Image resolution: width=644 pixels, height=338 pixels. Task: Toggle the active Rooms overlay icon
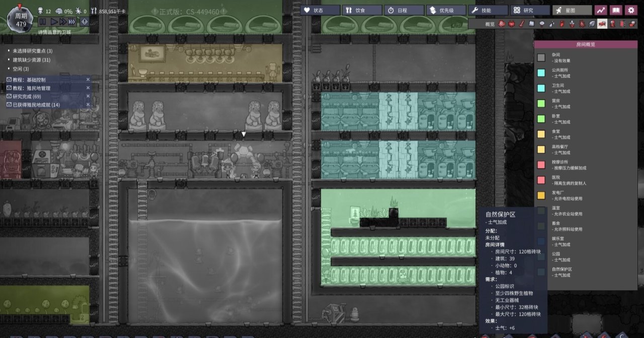[x=602, y=24]
